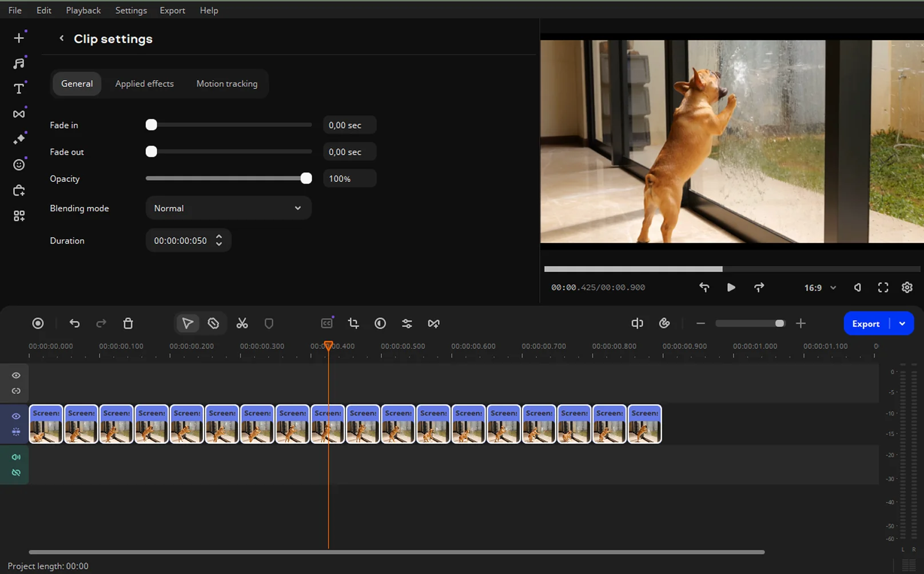
Task: Click the blue Export button
Action: (866, 324)
